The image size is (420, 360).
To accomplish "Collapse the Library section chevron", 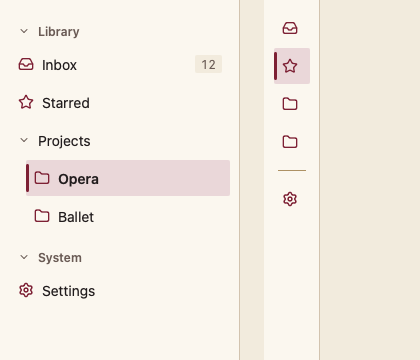I will click(x=24, y=31).
